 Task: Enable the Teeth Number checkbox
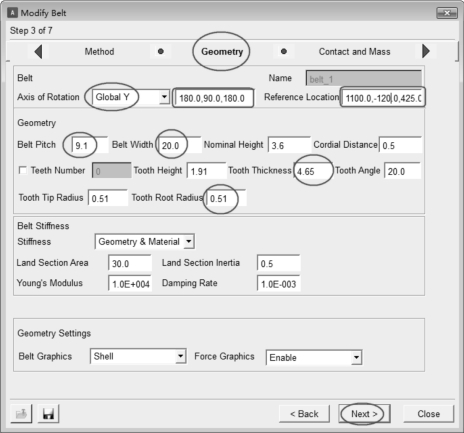pyautogui.click(x=23, y=170)
